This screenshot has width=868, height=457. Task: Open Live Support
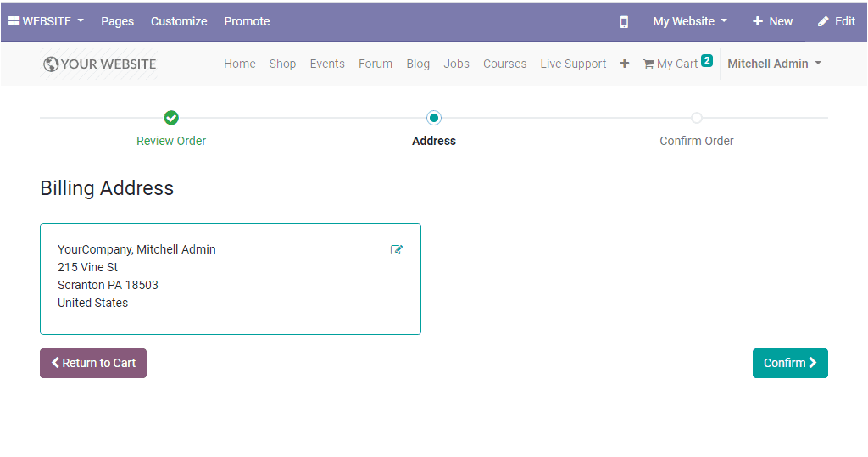coord(574,64)
